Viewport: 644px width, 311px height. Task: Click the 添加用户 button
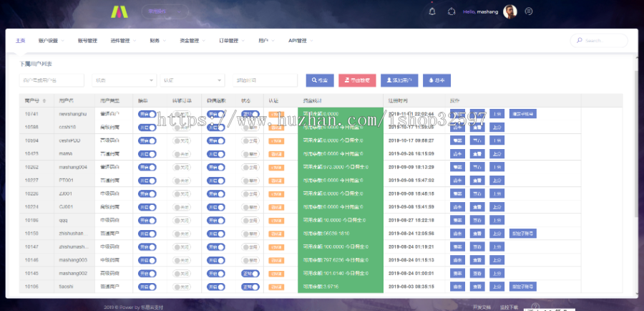pos(399,80)
